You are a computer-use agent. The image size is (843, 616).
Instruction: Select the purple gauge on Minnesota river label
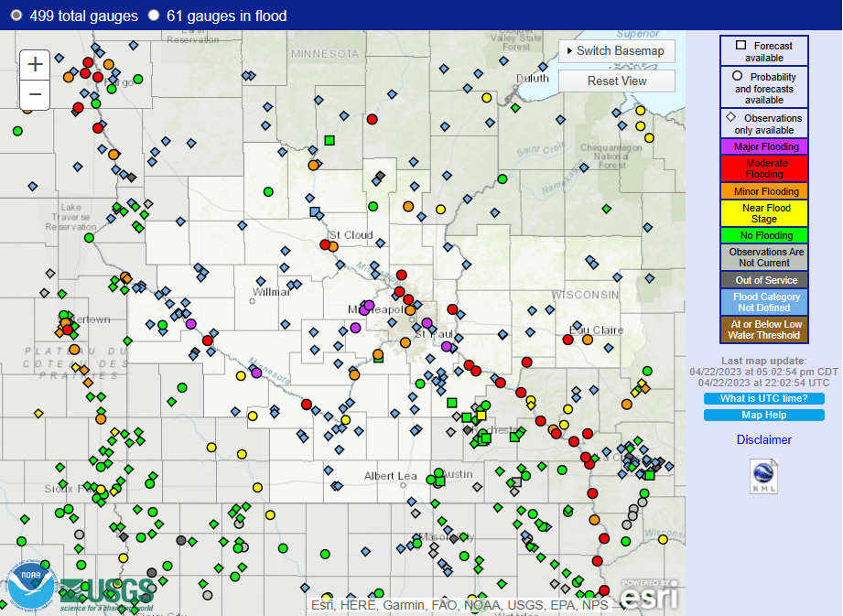point(256,373)
